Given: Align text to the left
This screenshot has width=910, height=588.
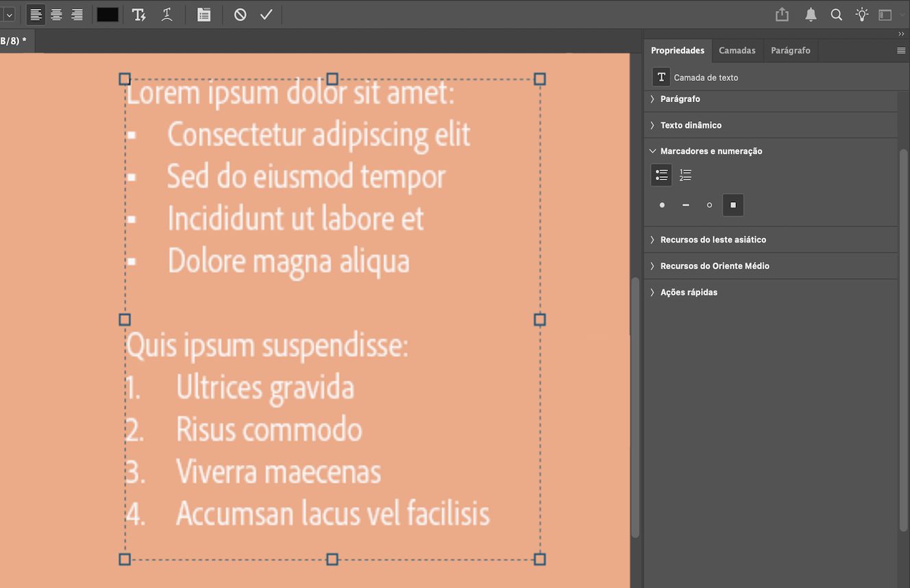Looking at the screenshot, I should click(36, 14).
